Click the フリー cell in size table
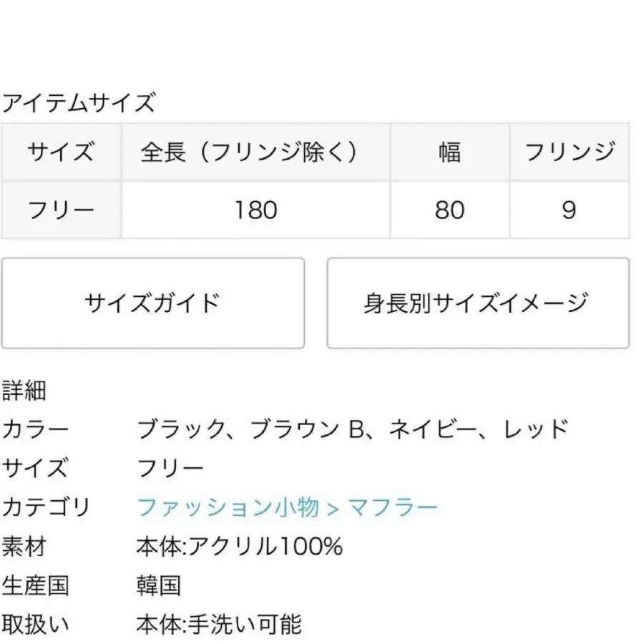Image resolution: width=644 pixels, height=644 pixels. pos(61,210)
